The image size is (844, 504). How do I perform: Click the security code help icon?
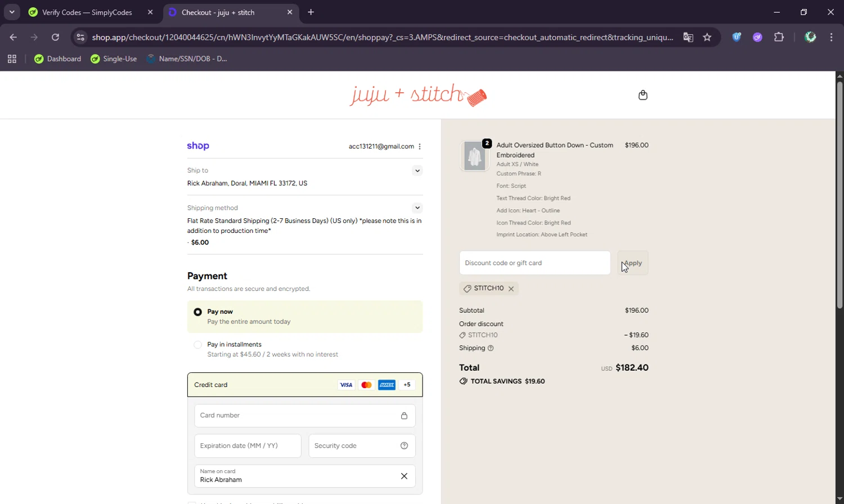(404, 445)
